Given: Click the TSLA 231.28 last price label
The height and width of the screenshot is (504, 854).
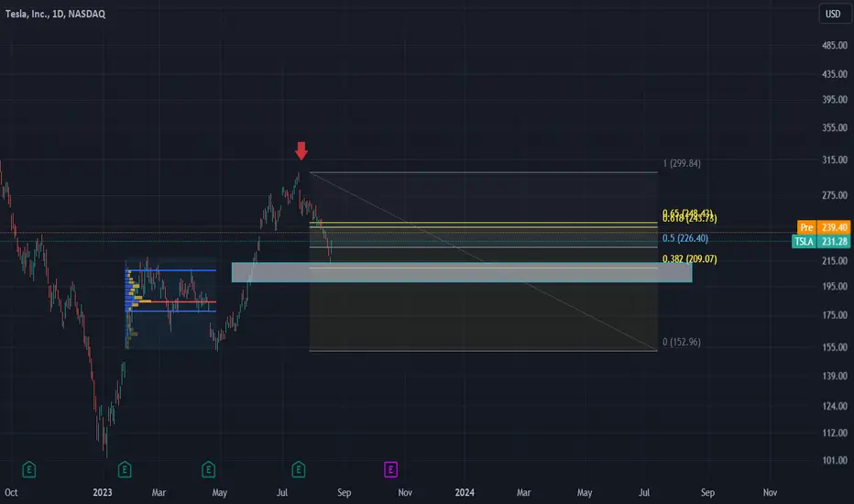Looking at the screenshot, I should click(x=821, y=241).
